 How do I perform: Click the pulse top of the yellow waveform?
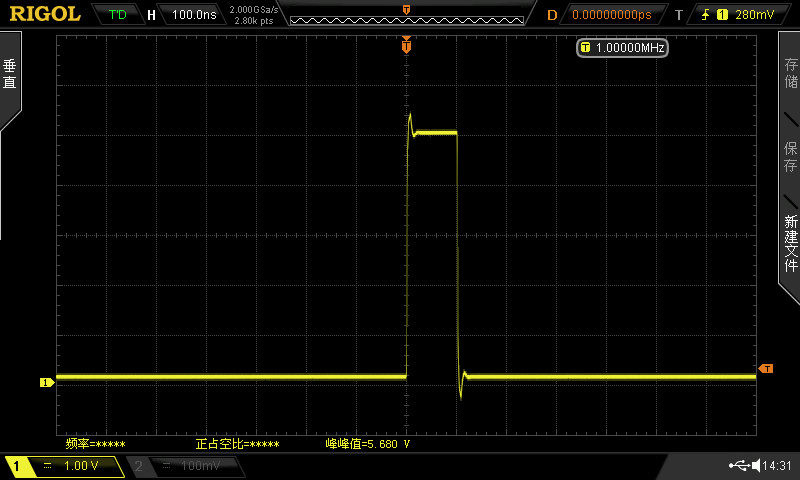(435, 133)
